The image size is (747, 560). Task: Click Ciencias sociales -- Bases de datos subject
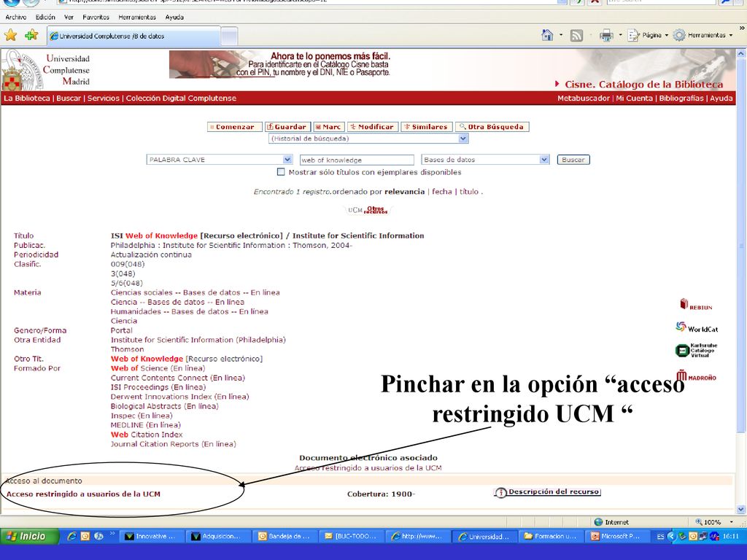pyautogui.click(x=195, y=292)
